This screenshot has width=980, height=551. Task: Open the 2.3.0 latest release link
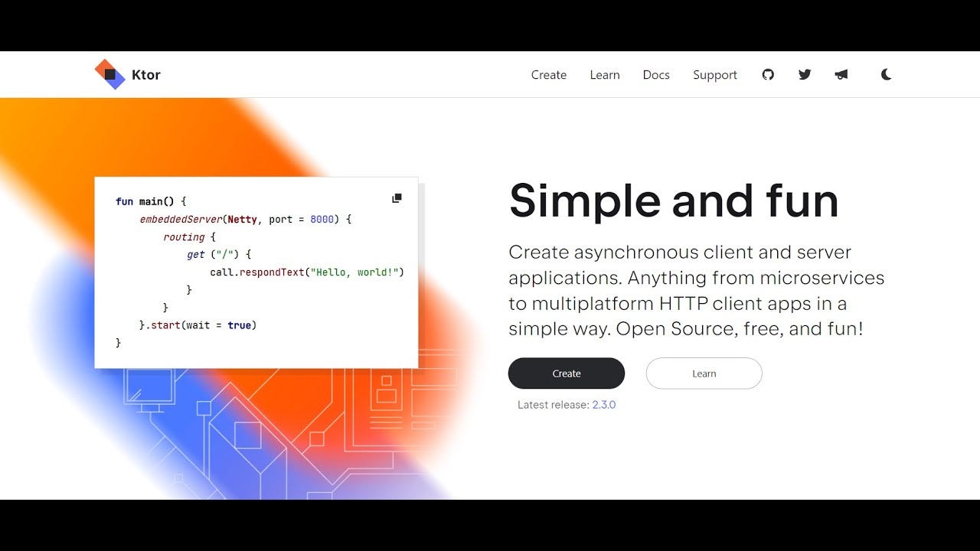pos(605,404)
